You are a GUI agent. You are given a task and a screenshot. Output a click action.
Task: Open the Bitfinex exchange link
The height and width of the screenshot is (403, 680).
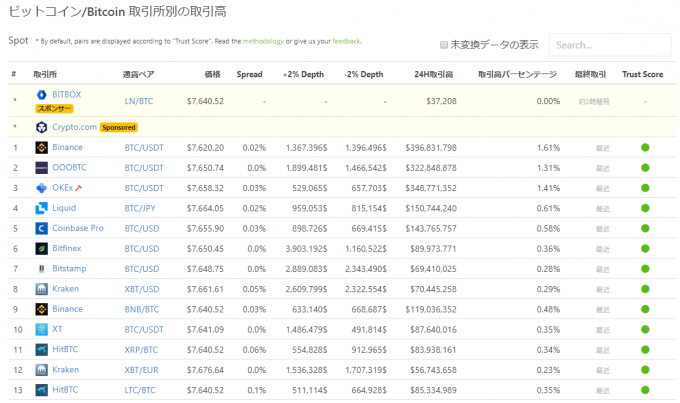67,248
